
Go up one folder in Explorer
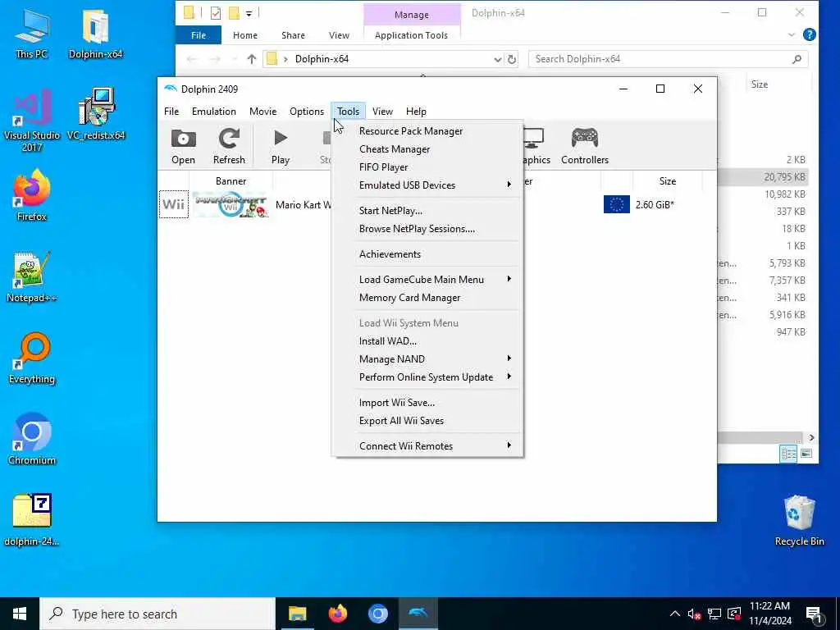coord(251,59)
